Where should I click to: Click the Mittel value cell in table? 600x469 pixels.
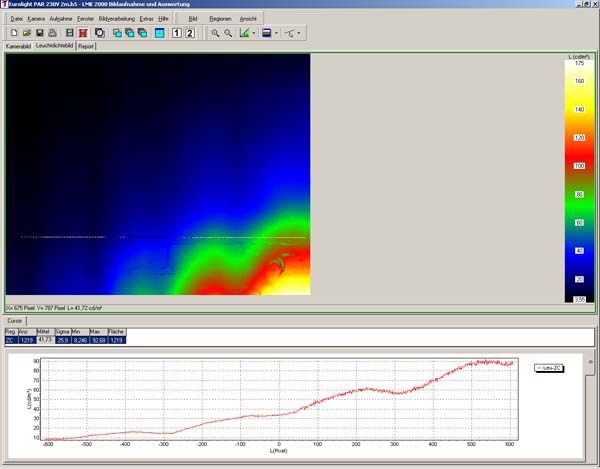(44, 339)
